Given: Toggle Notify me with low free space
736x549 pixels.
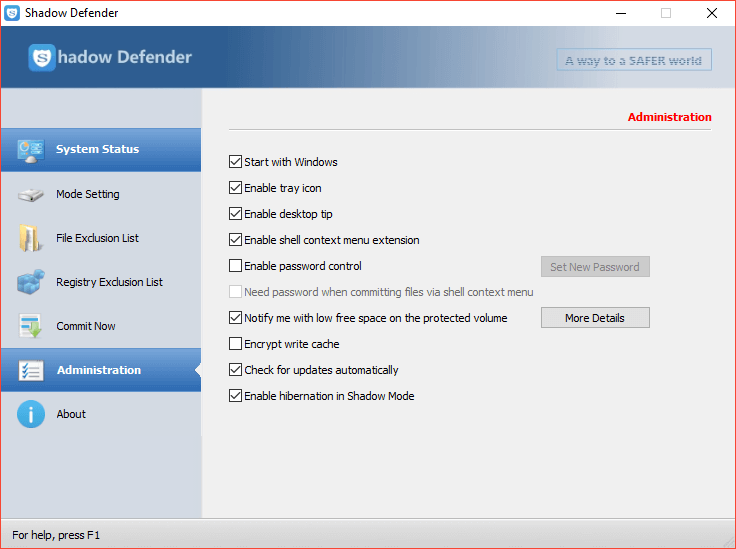Looking at the screenshot, I should click(236, 318).
